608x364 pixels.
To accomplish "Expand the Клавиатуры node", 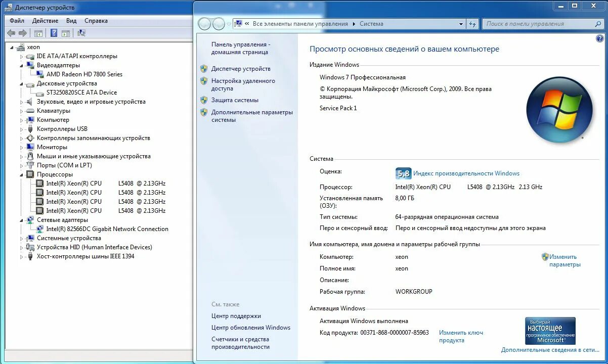I will [x=22, y=111].
